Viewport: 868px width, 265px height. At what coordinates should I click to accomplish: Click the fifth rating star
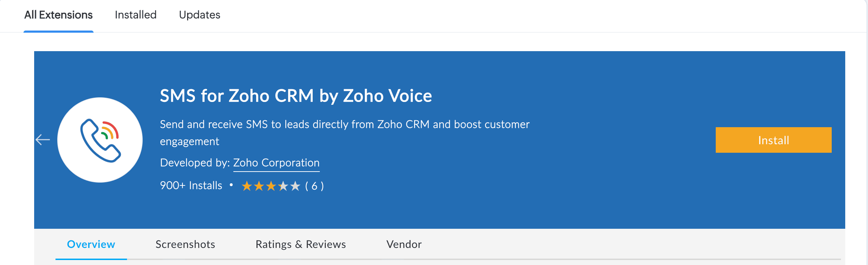(295, 186)
